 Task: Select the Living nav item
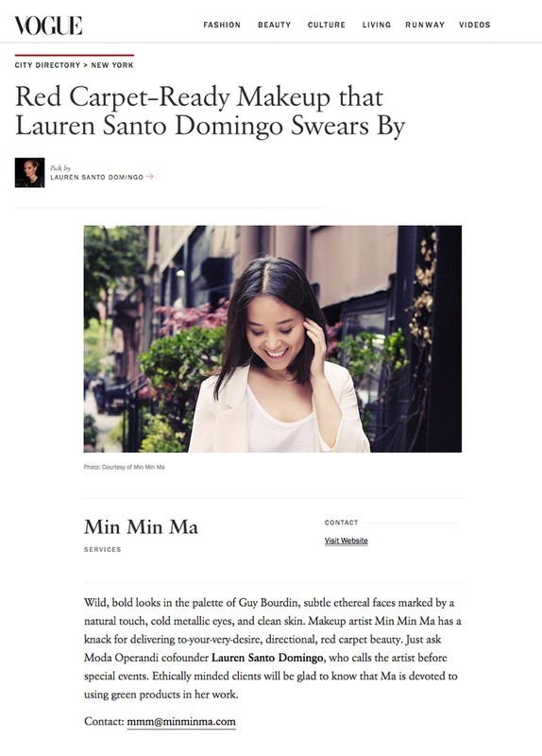(376, 25)
